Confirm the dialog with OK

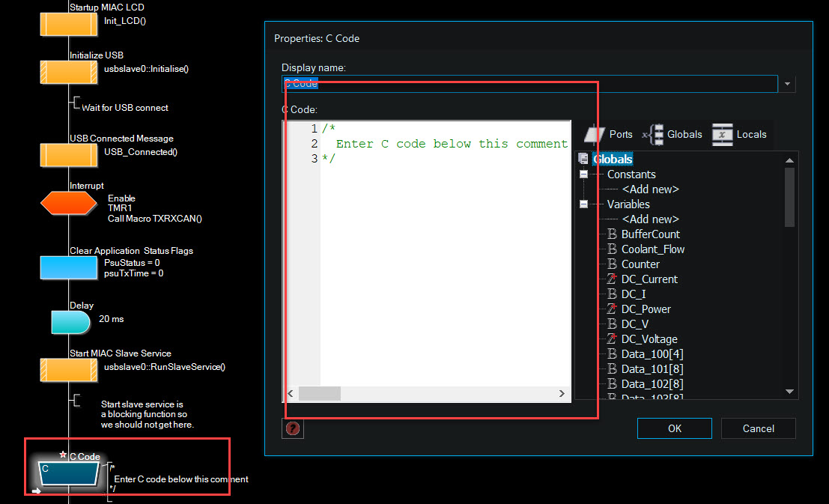(675, 428)
